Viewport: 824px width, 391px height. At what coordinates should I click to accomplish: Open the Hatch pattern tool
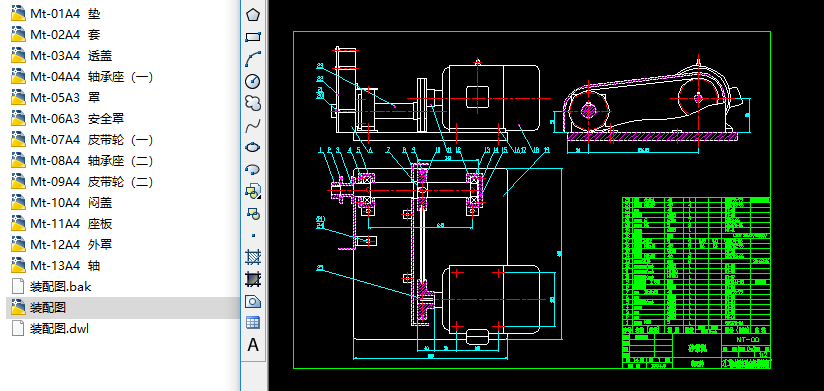(x=253, y=257)
